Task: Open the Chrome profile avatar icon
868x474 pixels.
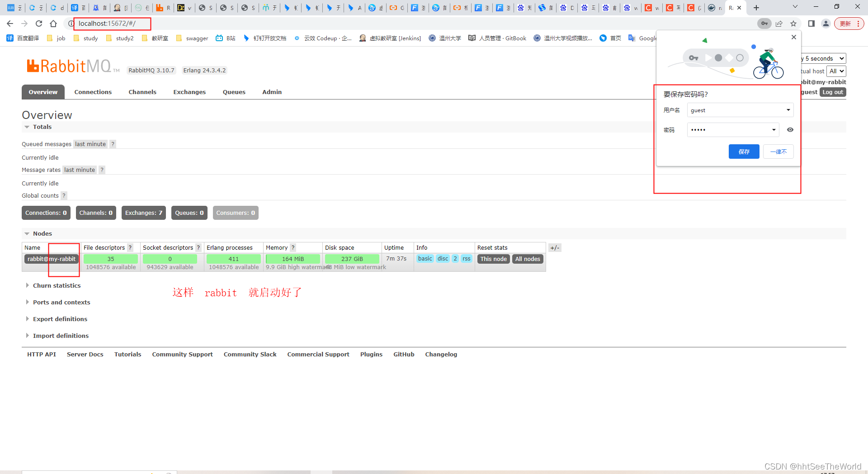Action: pos(826,24)
